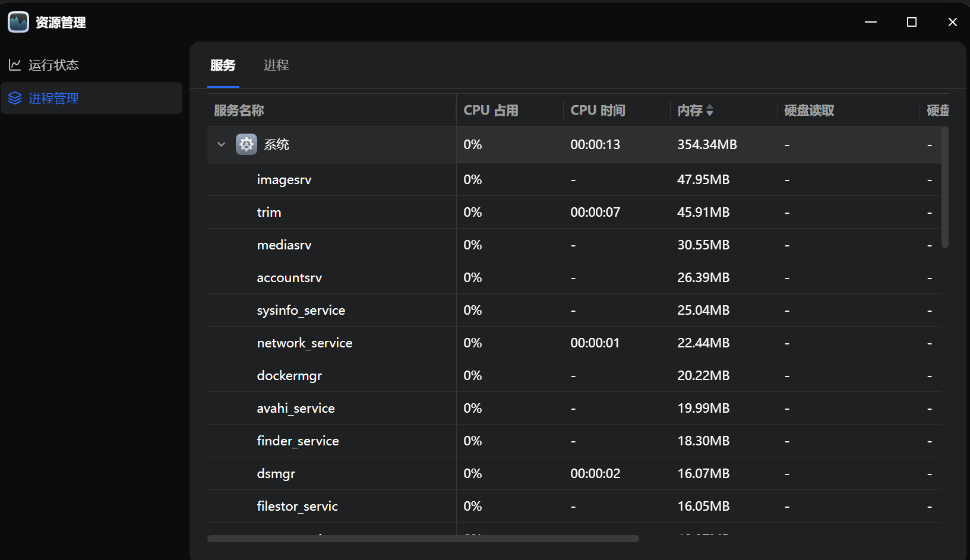Image resolution: width=970 pixels, height=560 pixels.
Task: Click the vertical scrollbar thumb on the table
Action: pos(944,187)
